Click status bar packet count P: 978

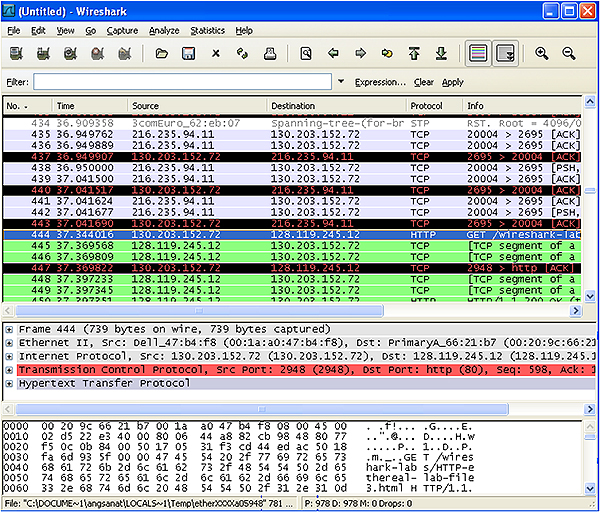321,503
